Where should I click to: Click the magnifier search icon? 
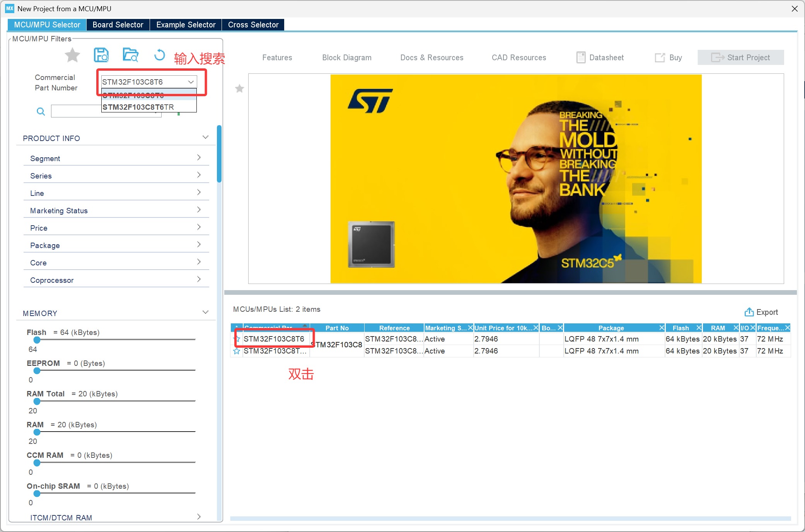tap(41, 112)
